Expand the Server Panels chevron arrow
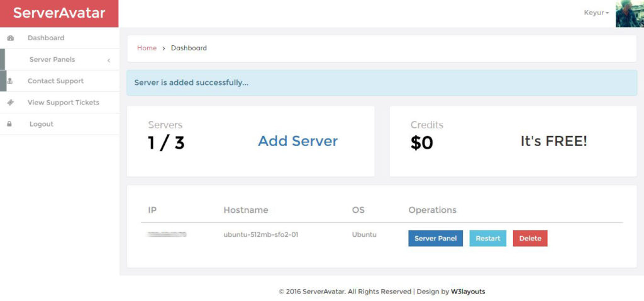Viewport: 644px width, 301px height. coord(109,60)
